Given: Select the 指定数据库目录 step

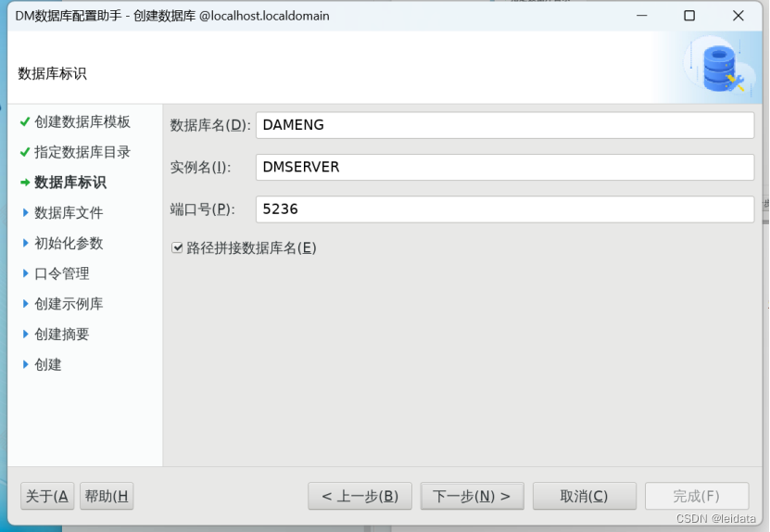Looking at the screenshot, I should (82, 152).
